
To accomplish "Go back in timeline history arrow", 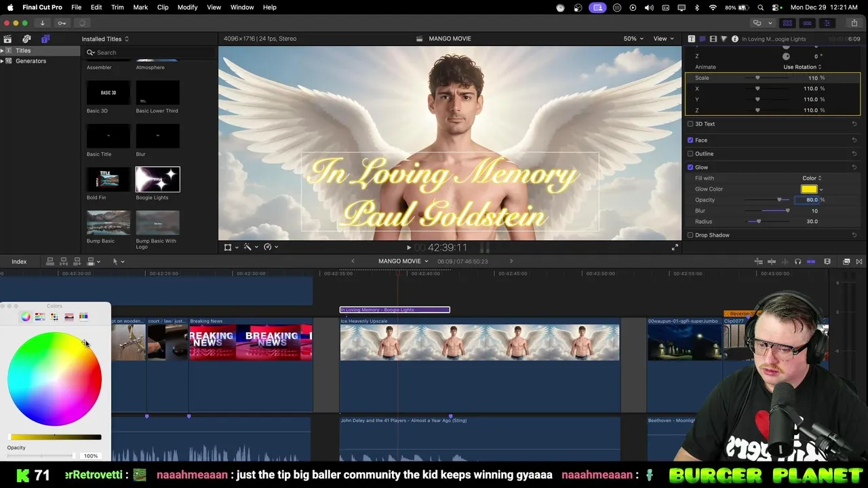I will [x=353, y=262].
